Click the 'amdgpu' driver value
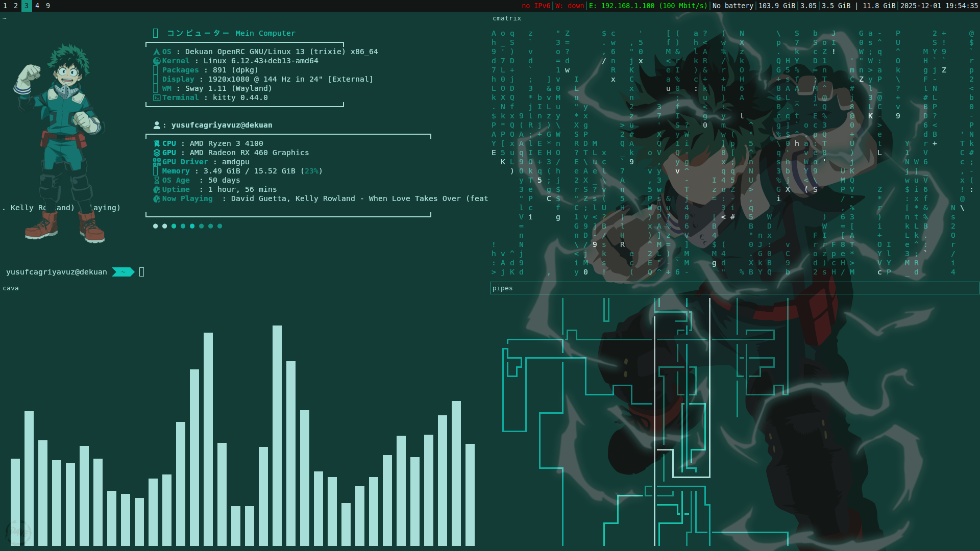This screenshot has height=551, width=980. [235, 162]
